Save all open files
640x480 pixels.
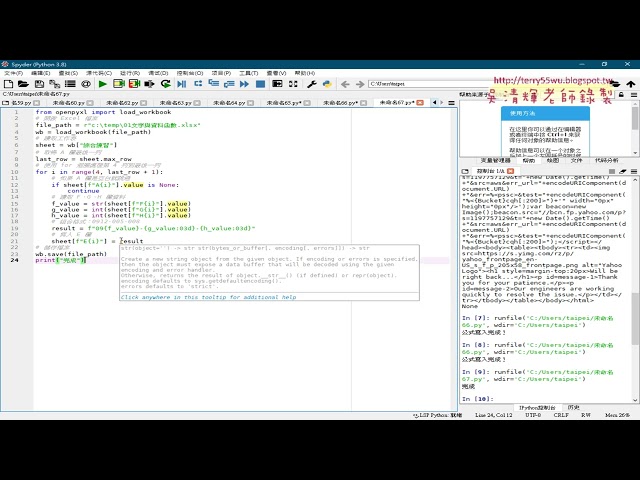click(54, 84)
